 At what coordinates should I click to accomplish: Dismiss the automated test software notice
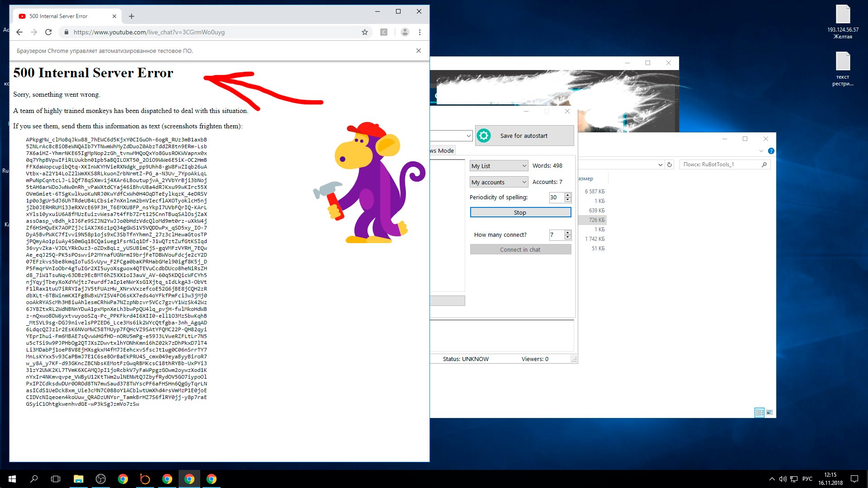point(418,51)
